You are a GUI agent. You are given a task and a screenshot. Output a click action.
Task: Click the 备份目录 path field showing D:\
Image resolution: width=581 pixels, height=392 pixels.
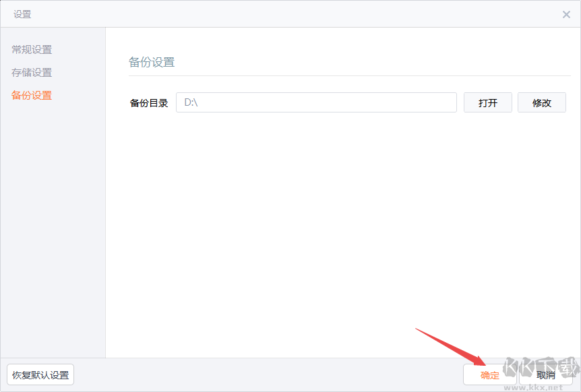[x=316, y=102]
